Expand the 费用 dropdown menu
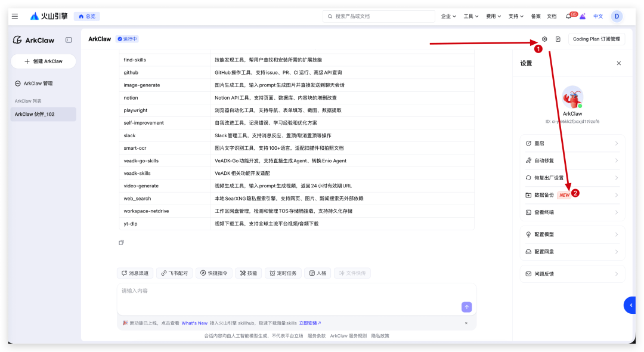This screenshot has width=644, height=352. coord(494,16)
